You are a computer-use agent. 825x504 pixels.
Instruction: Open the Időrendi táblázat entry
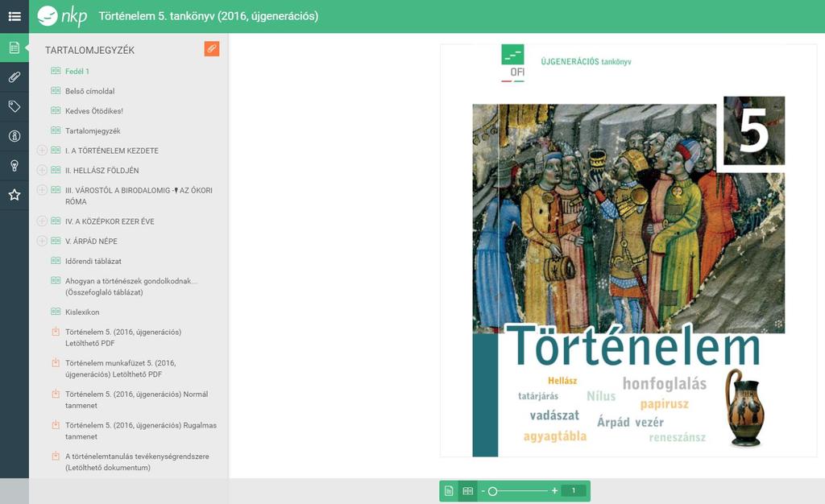click(x=93, y=261)
